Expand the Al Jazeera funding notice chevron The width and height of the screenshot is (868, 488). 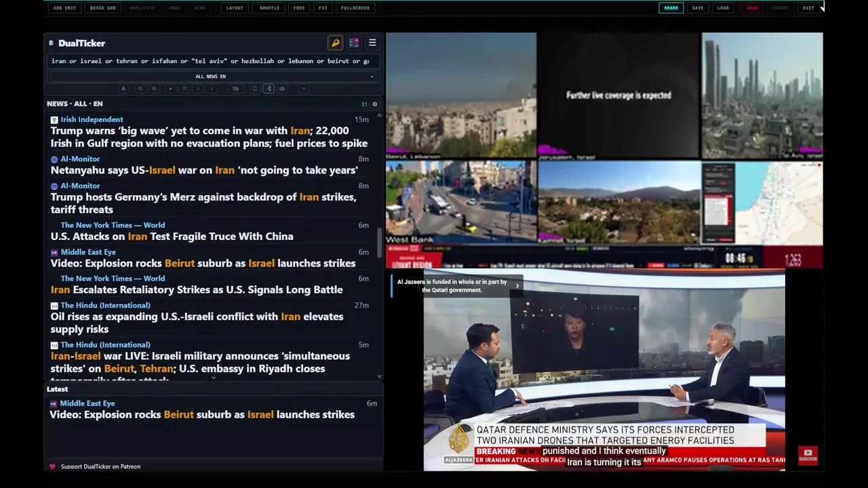click(517, 286)
